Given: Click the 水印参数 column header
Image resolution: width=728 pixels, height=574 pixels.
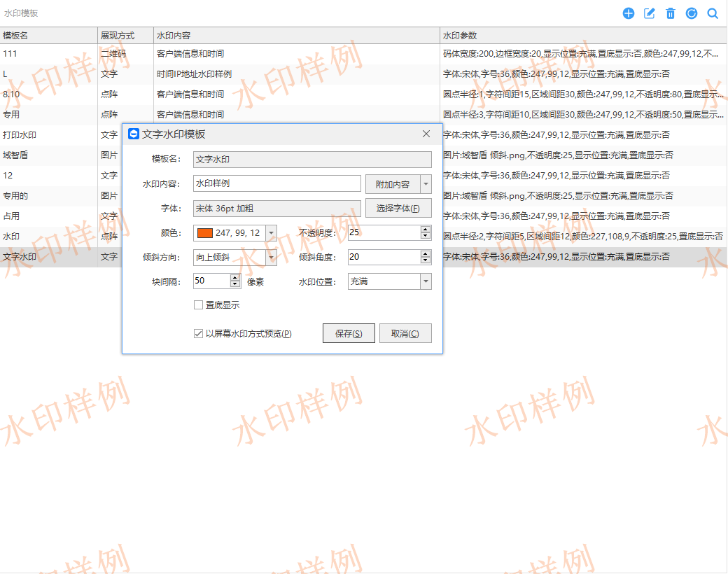Looking at the screenshot, I should pyautogui.click(x=584, y=35).
